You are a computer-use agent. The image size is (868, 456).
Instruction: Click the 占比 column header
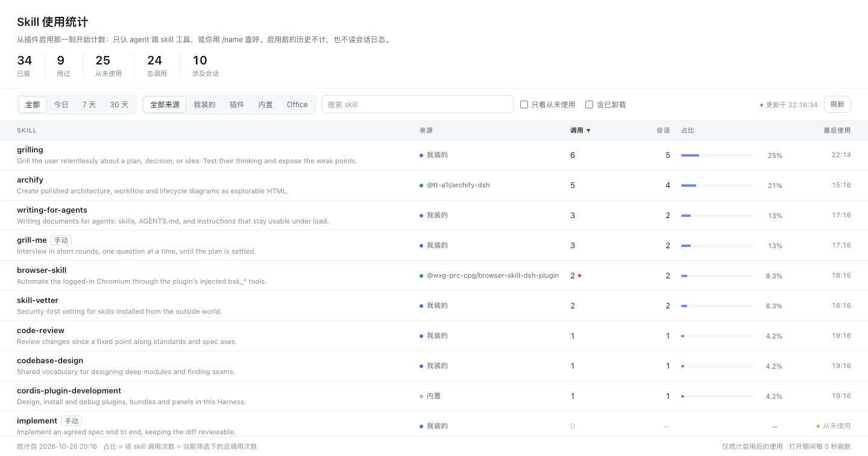point(688,130)
